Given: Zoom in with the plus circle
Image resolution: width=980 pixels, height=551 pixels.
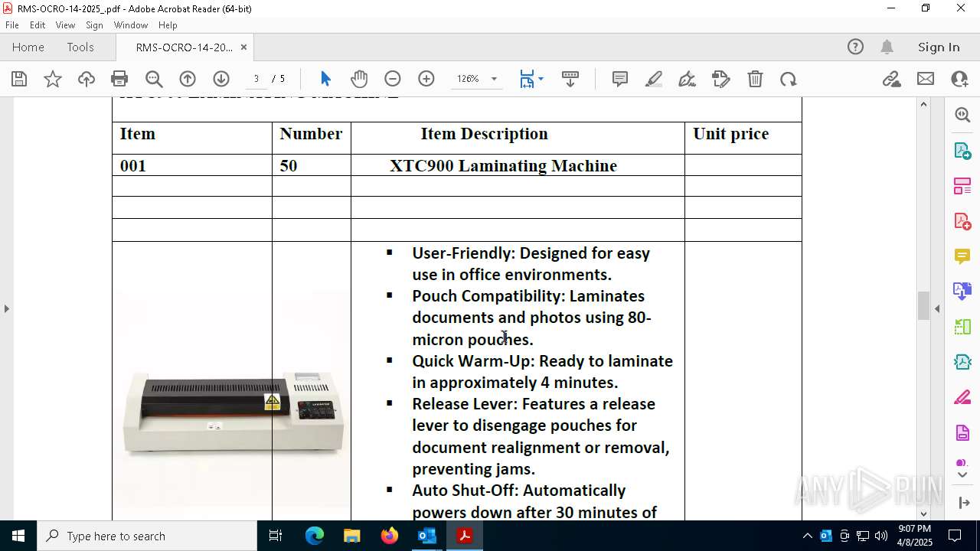Looking at the screenshot, I should click(x=426, y=79).
